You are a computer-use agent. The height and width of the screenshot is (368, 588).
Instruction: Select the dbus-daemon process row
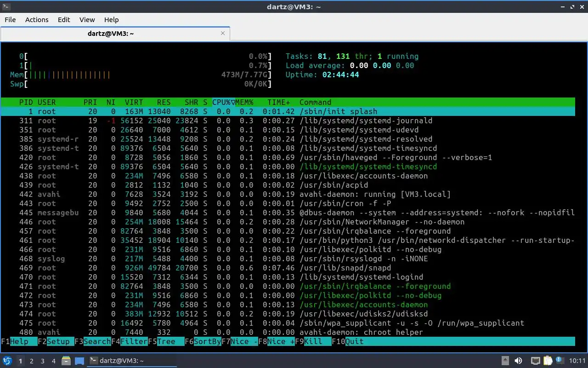(288, 213)
